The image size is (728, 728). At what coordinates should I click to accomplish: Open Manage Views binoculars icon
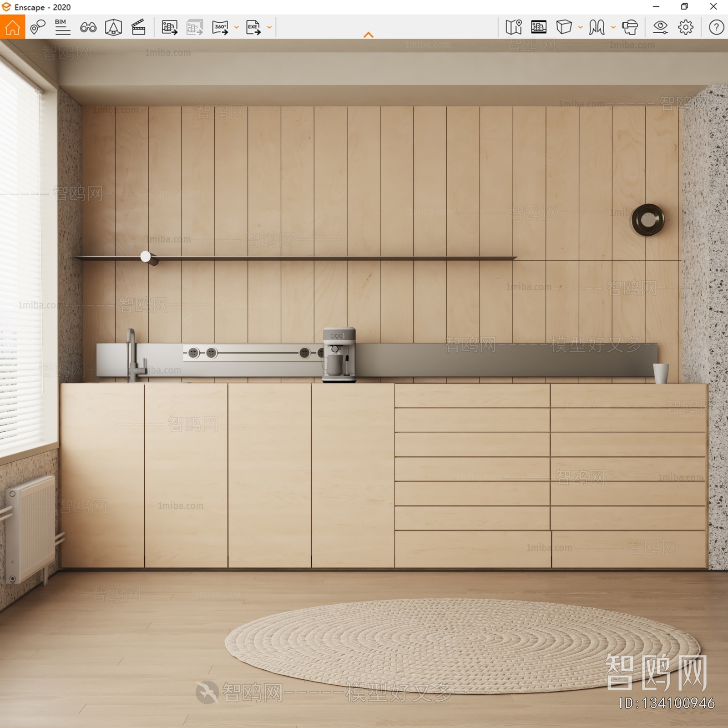coord(88,27)
